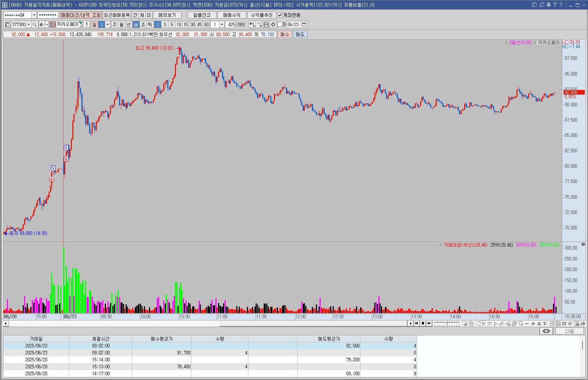This screenshot has width=588, height=380.
Task: Click the date input field 06/23
Action: [293, 24]
